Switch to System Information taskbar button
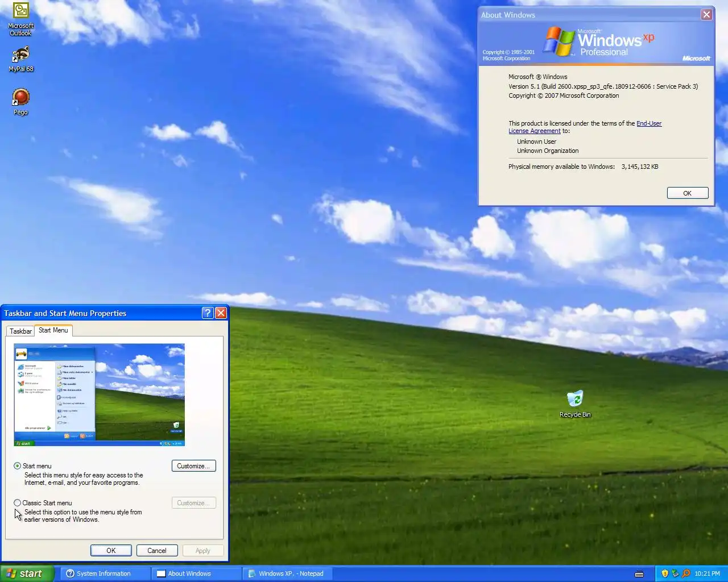 (105, 573)
